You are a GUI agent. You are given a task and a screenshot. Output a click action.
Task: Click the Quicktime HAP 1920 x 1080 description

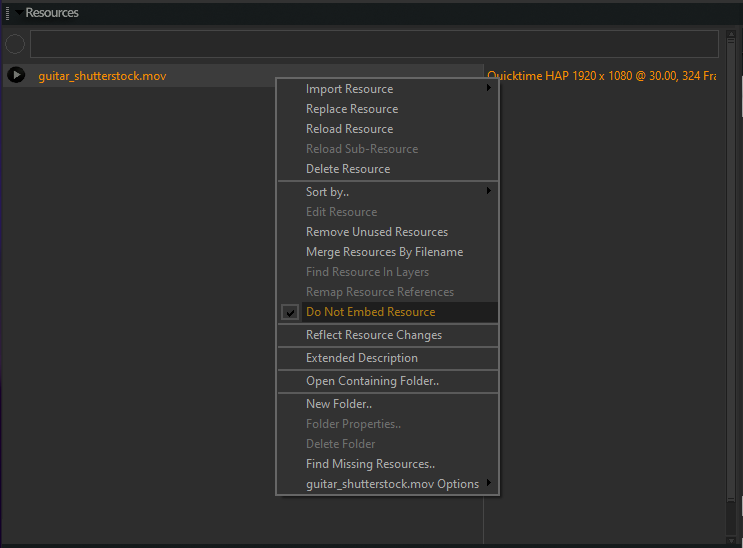click(x=602, y=76)
